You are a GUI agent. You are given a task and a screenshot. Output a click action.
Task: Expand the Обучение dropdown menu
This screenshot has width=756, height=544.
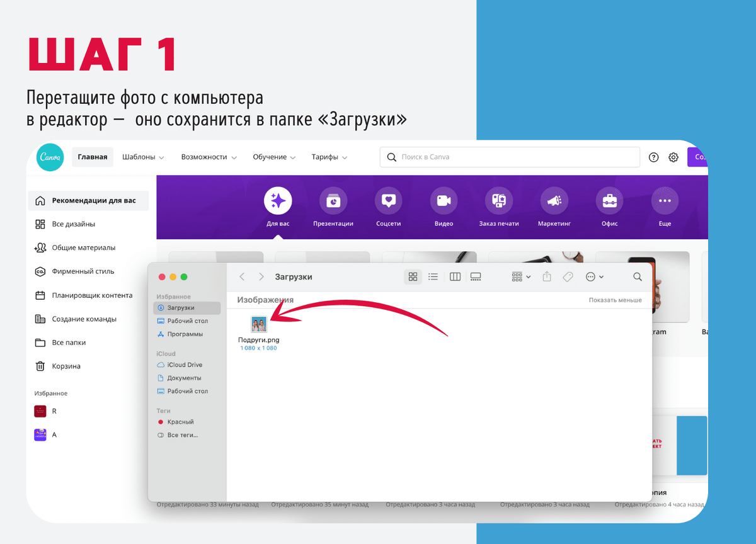(274, 157)
